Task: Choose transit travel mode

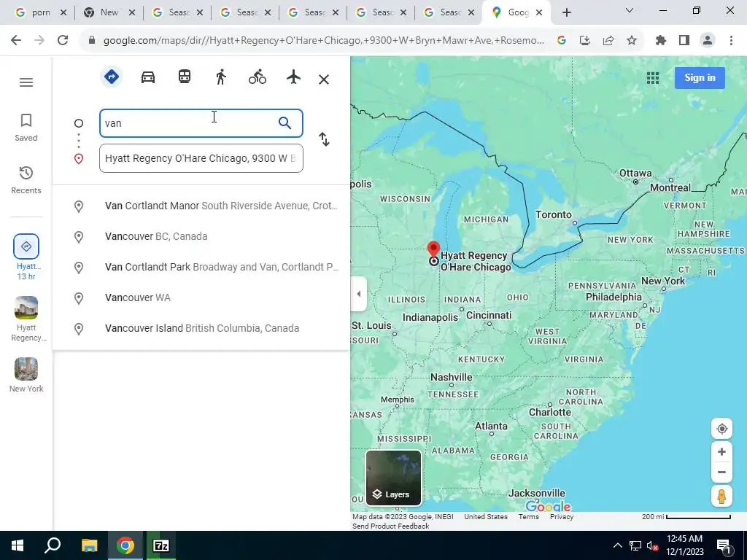Action: point(185,77)
